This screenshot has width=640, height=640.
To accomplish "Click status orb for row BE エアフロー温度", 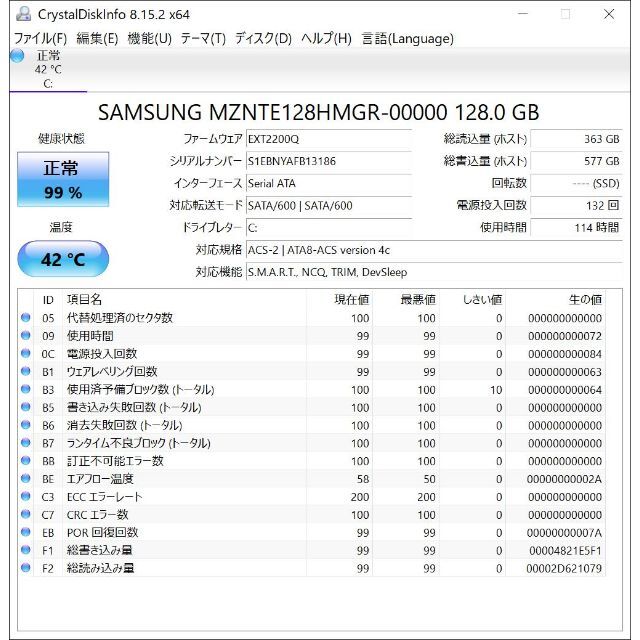I will [26, 478].
